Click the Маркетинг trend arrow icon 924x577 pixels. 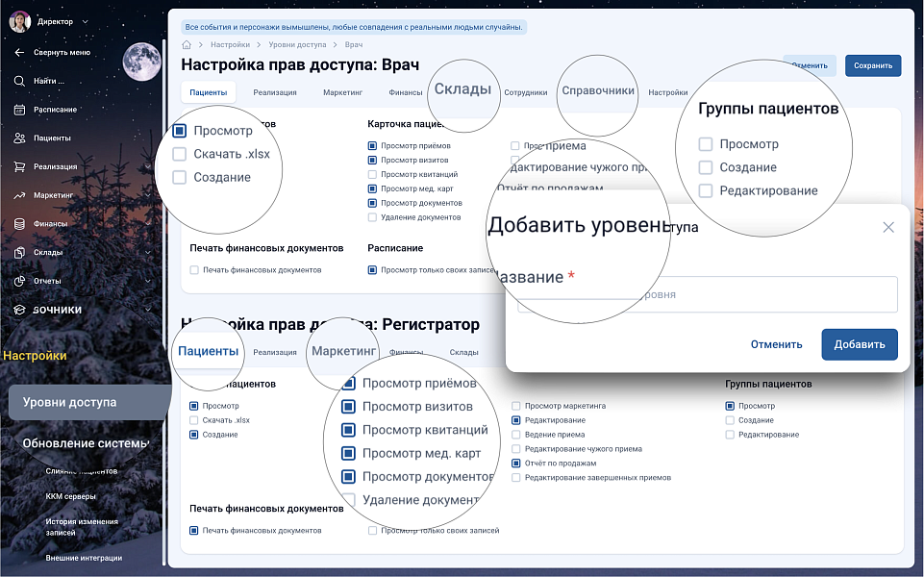(x=19, y=195)
